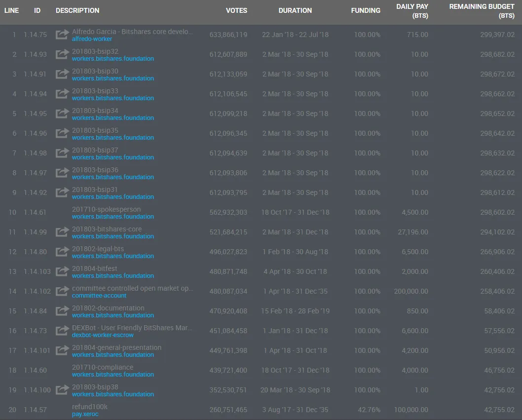Screen dimensions: 522x420
Task: Click remaining budget '42,755.02'
Action: click(x=499, y=410)
